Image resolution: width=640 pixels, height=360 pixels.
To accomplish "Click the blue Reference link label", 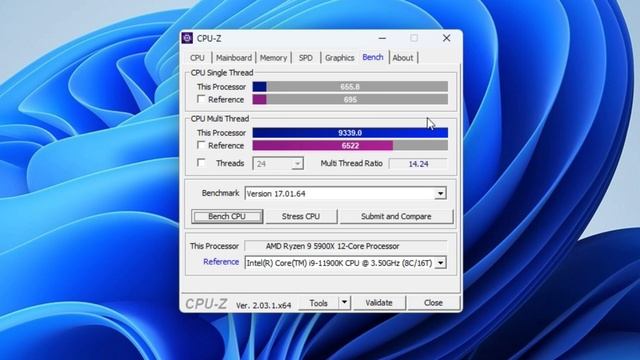I will pyautogui.click(x=221, y=262).
